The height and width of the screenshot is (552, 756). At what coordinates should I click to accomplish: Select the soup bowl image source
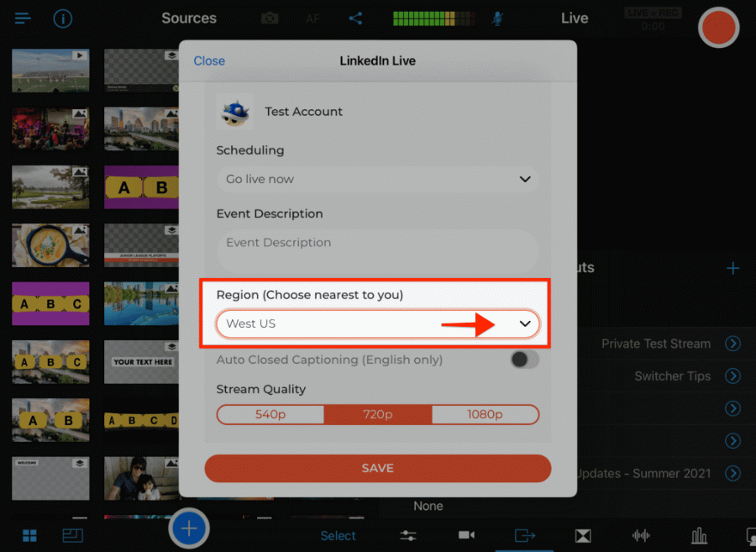(x=50, y=245)
